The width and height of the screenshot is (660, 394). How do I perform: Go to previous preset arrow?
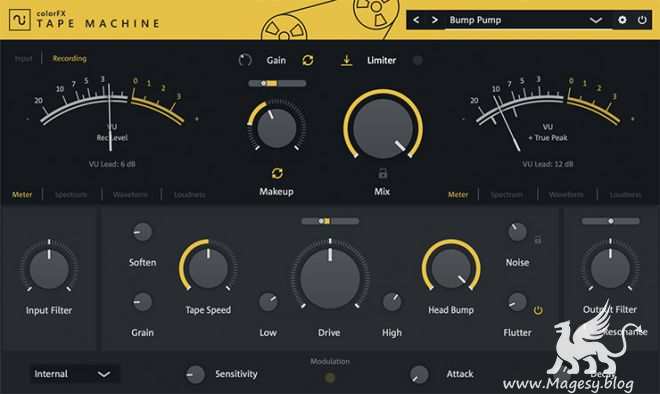pyautogui.click(x=416, y=20)
